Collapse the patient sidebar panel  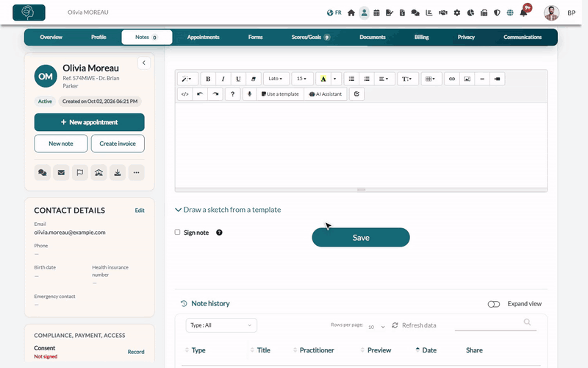144,63
